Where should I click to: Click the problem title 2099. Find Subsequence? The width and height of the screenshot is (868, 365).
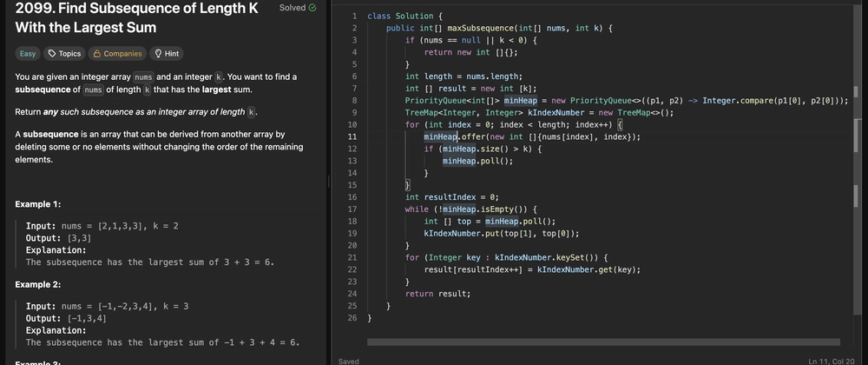[x=137, y=17]
